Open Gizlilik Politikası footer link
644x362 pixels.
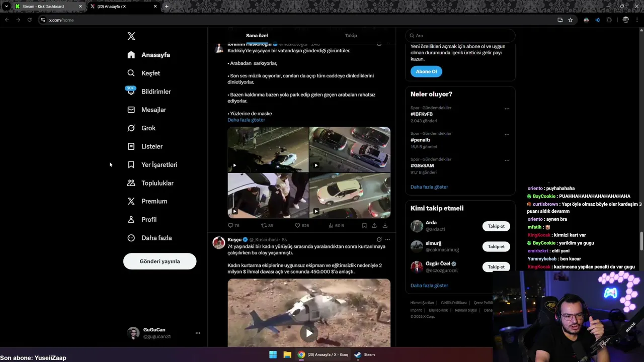(x=454, y=303)
